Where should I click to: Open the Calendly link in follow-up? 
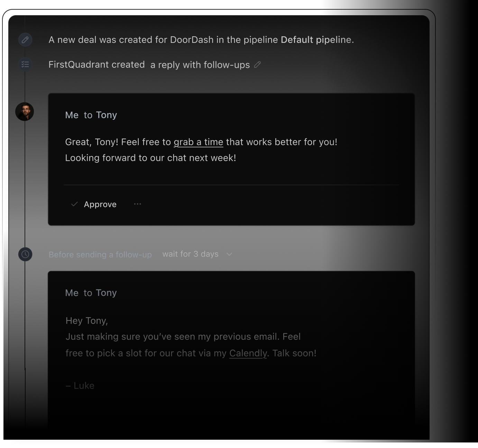pos(248,353)
